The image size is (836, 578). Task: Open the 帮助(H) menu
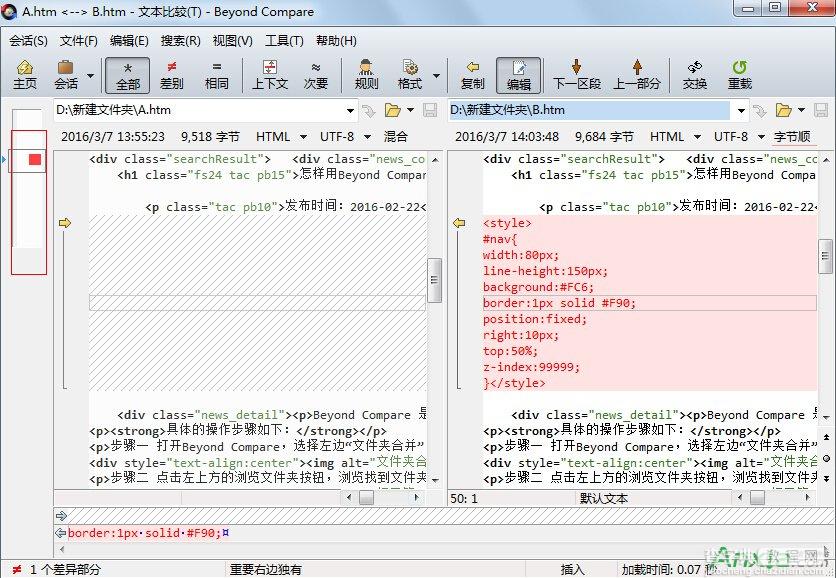336,41
